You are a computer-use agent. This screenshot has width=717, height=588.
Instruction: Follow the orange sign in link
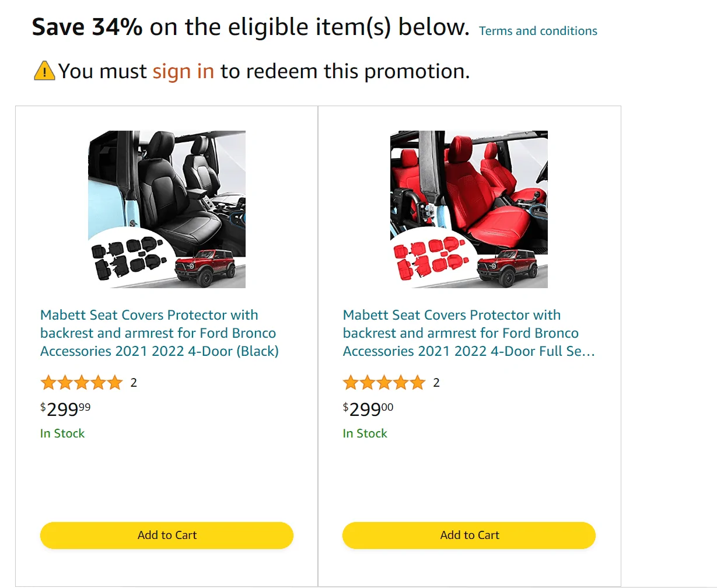[x=183, y=71]
